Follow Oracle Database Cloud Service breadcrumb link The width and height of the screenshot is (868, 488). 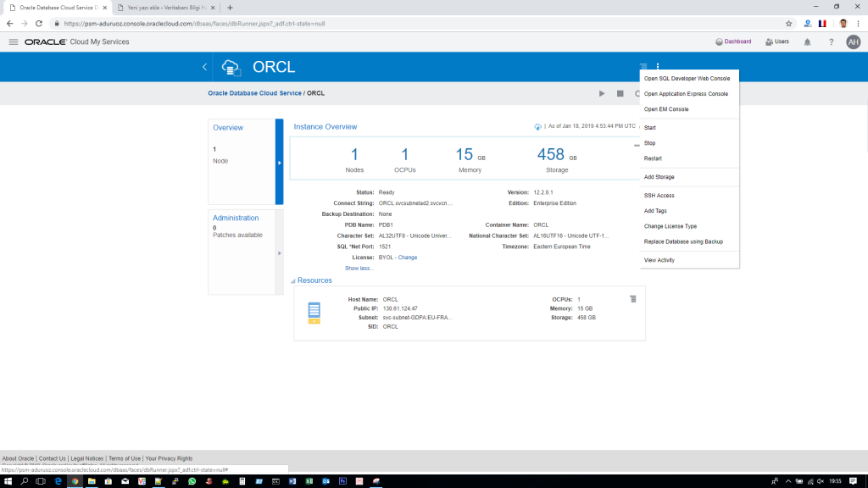pos(254,93)
